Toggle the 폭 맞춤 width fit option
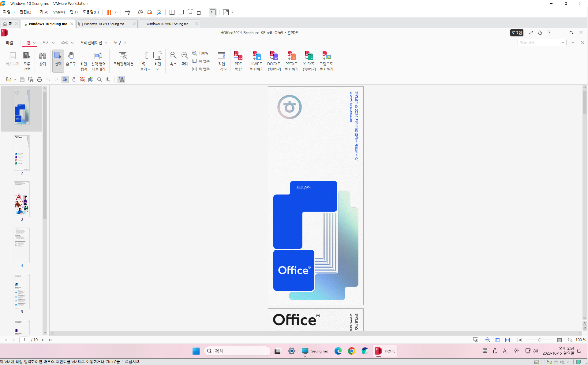The height and width of the screenshot is (365, 588). (x=201, y=69)
